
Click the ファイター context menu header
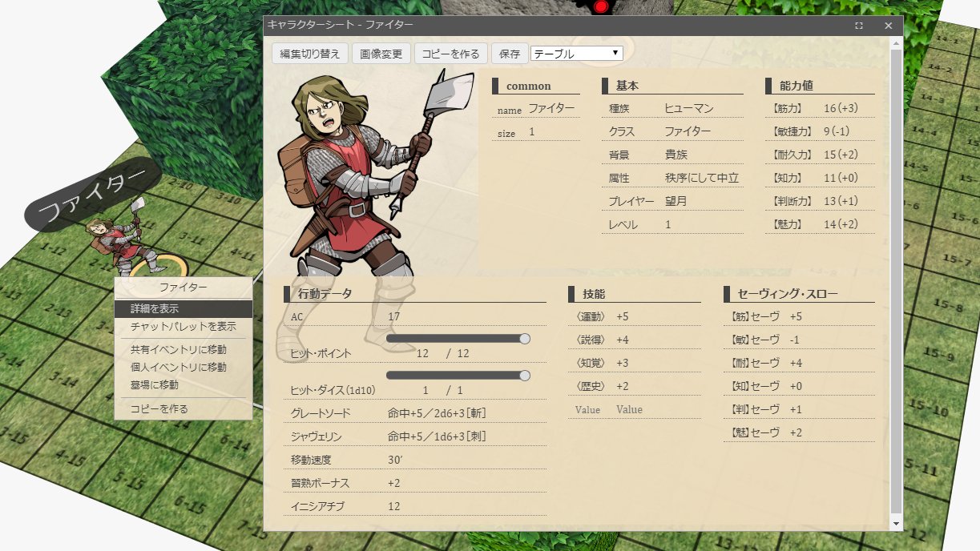(x=183, y=288)
